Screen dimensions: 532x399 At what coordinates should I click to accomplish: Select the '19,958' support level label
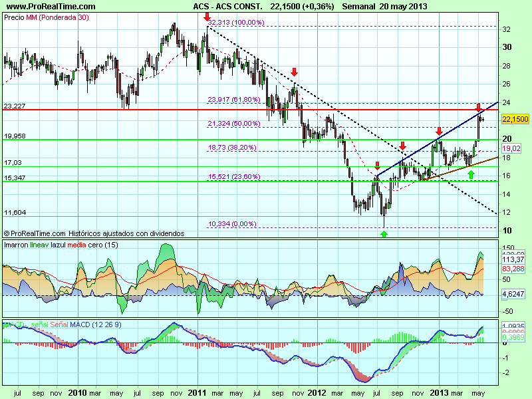15,136
